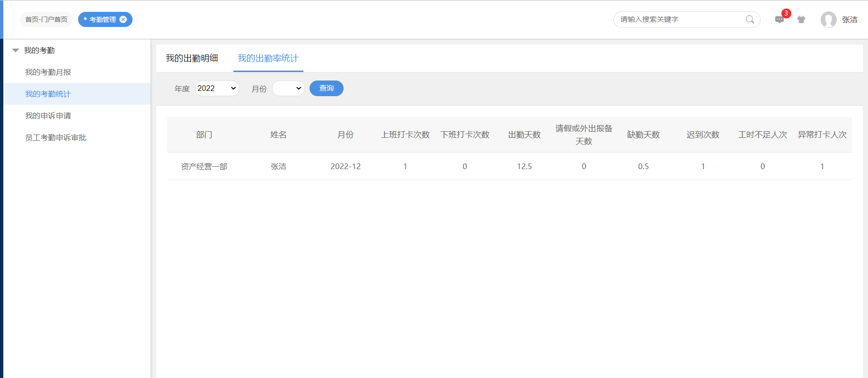Select 我的考勤统计 sidebar item

click(48, 94)
